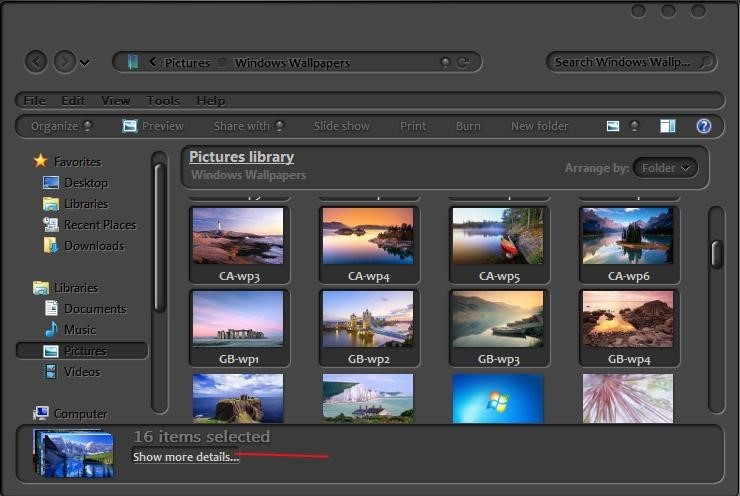Open the Help question mark icon
Image resolution: width=740 pixels, height=496 pixels.
(x=704, y=126)
